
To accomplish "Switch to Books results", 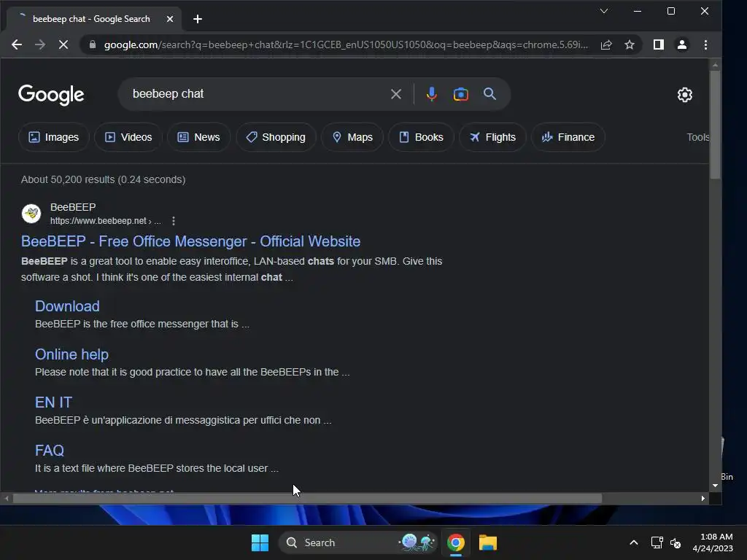I will tap(421, 137).
